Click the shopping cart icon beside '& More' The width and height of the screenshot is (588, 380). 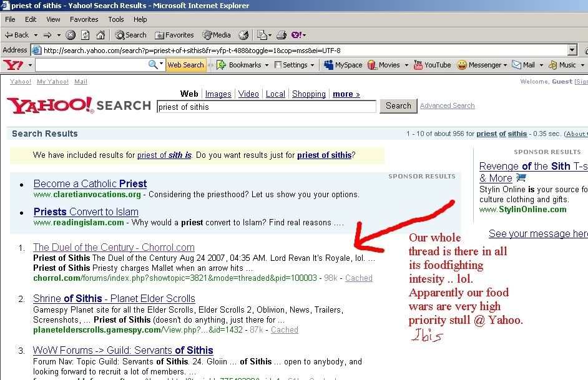(x=521, y=177)
